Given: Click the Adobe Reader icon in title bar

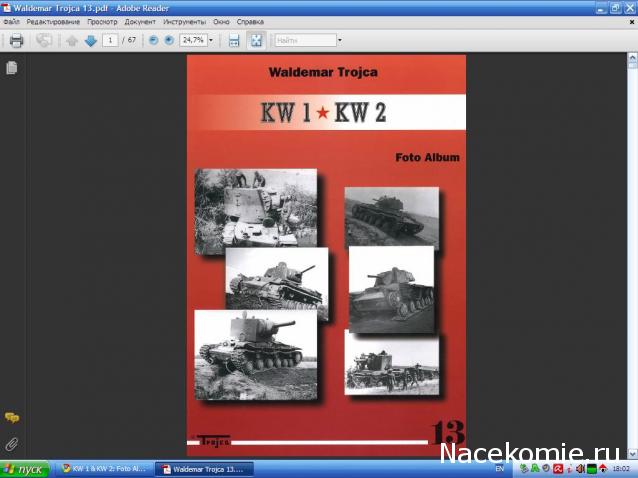Looking at the screenshot, I should 6,8.
